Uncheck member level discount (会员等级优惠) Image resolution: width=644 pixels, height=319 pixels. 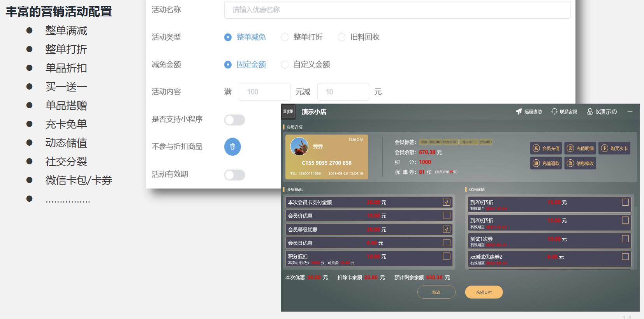point(446,229)
